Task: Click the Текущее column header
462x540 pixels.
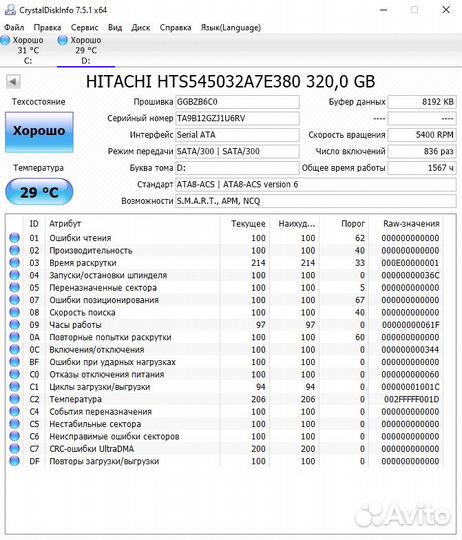Action: tap(245, 224)
